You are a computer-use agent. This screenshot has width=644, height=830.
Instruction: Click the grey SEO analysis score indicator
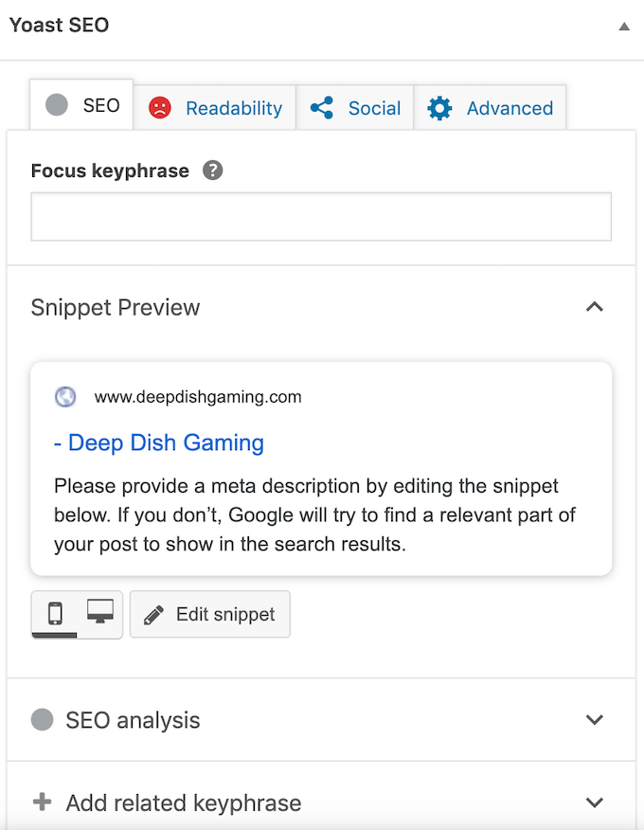[x=43, y=720]
